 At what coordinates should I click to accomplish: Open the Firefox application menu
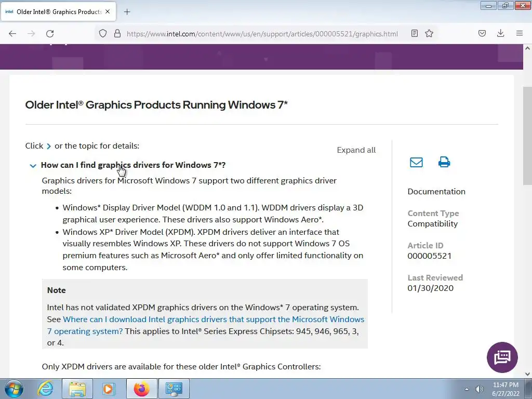click(x=520, y=34)
